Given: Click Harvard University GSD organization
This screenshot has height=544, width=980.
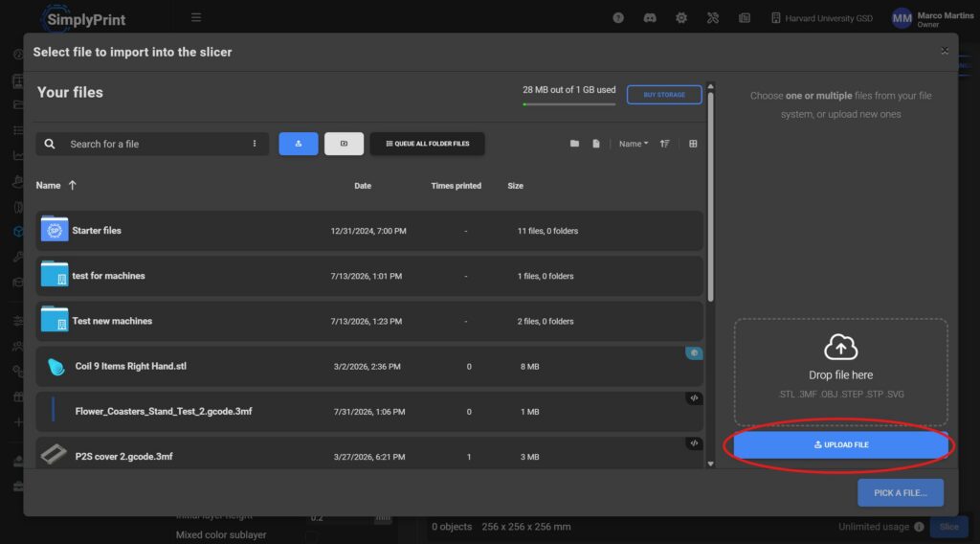Looking at the screenshot, I should [822, 18].
